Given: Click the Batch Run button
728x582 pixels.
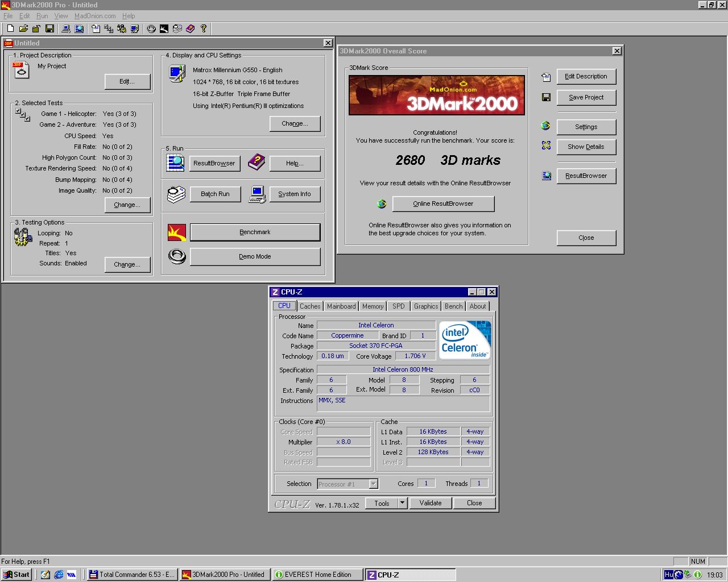Looking at the screenshot, I should point(215,194).
